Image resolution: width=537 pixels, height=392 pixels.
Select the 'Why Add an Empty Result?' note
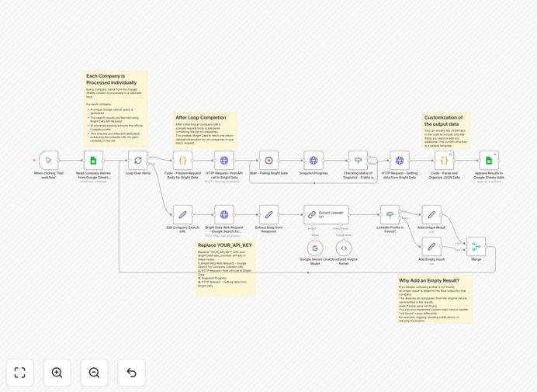pyautogui.click(x=435, y=299)
